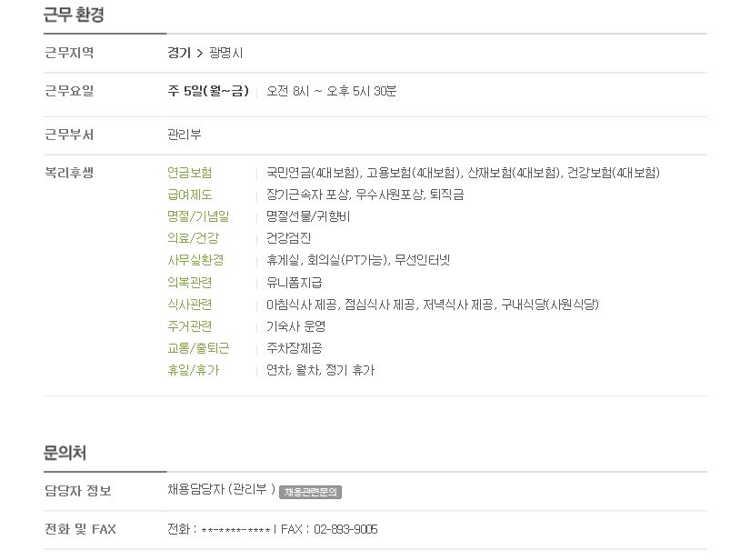Select the 연금보험 benefit category label
Image resolution: width=750 pixels, height=560 pixels.
(x=189, y=173)
